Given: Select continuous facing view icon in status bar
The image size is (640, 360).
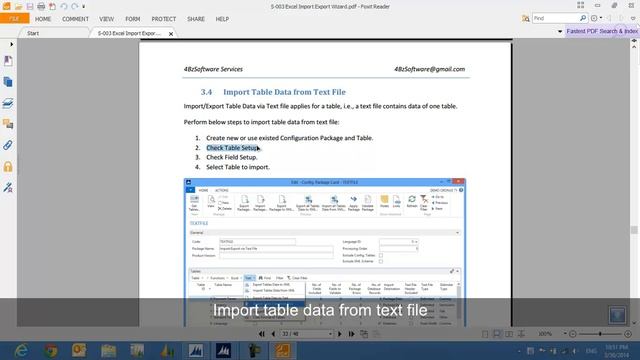Looking at the screenshot, I should coord(521,334).
